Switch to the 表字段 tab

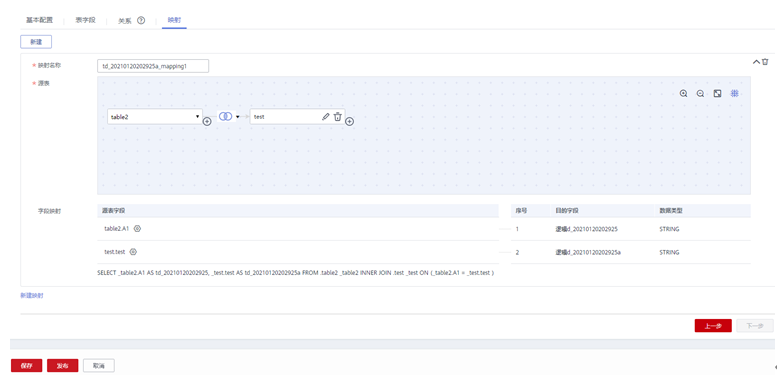pos(85,20)
